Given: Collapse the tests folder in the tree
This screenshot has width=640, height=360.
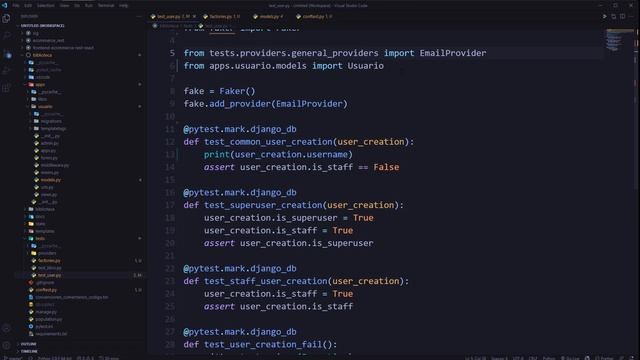Looking at the screenshot, I should [x=40, y=238].
